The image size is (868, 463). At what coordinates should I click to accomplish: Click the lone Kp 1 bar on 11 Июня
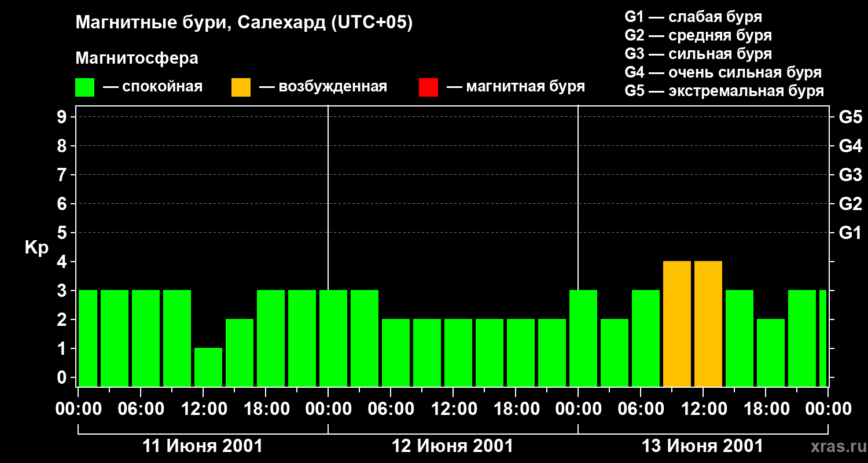click(x=208, y=367)
